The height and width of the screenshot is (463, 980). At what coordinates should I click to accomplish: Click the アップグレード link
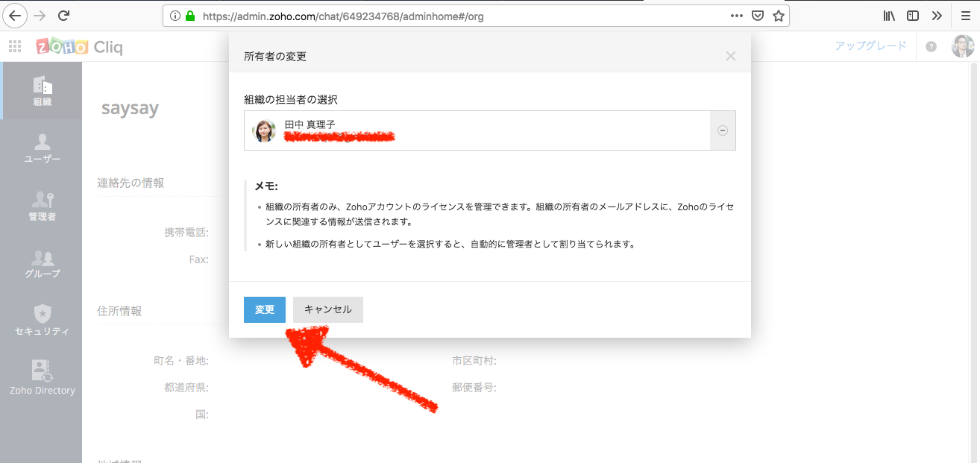click(870, 46)
